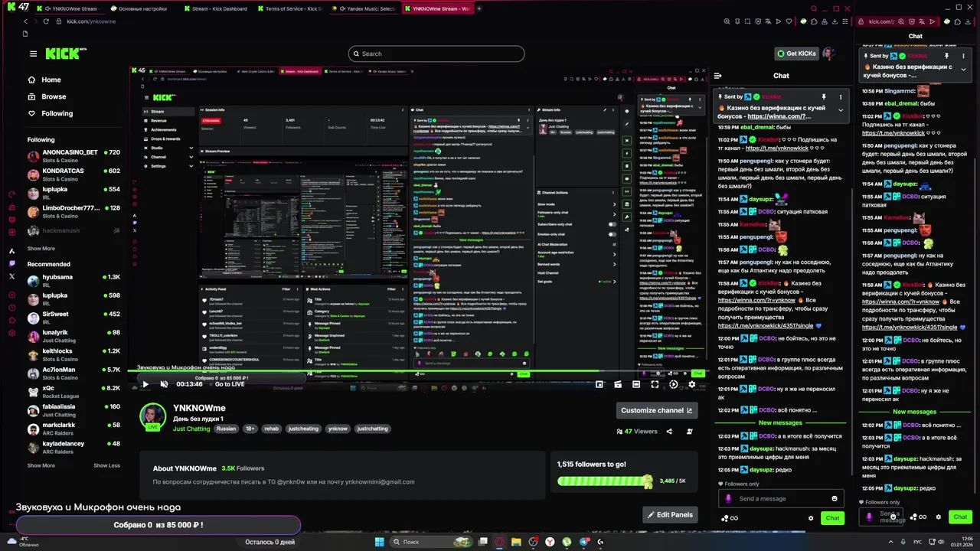The height and width of the screenshot is (551, 980).
Task: Go back with browser back arrow
Action: (x=26, y=21)
